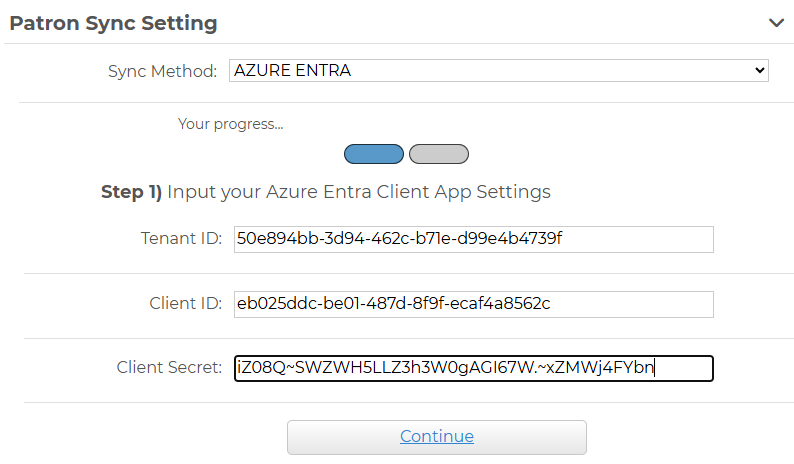
Task: Click the Sync Method label
Action: (x=162, y=71)
